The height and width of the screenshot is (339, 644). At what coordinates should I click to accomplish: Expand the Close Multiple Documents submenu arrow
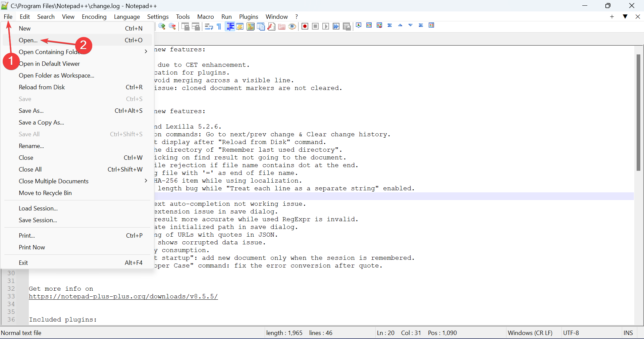point(146,181)
